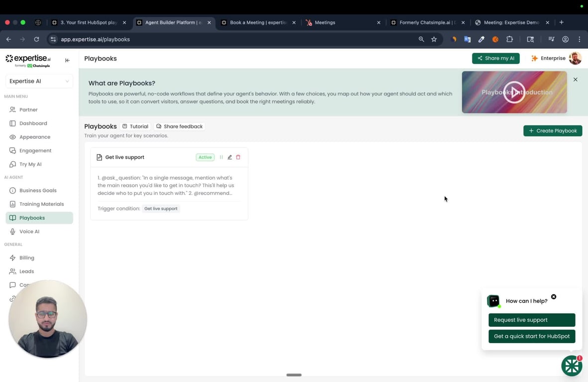
Task: Click Create Playbook button
Action: point(552,131)
